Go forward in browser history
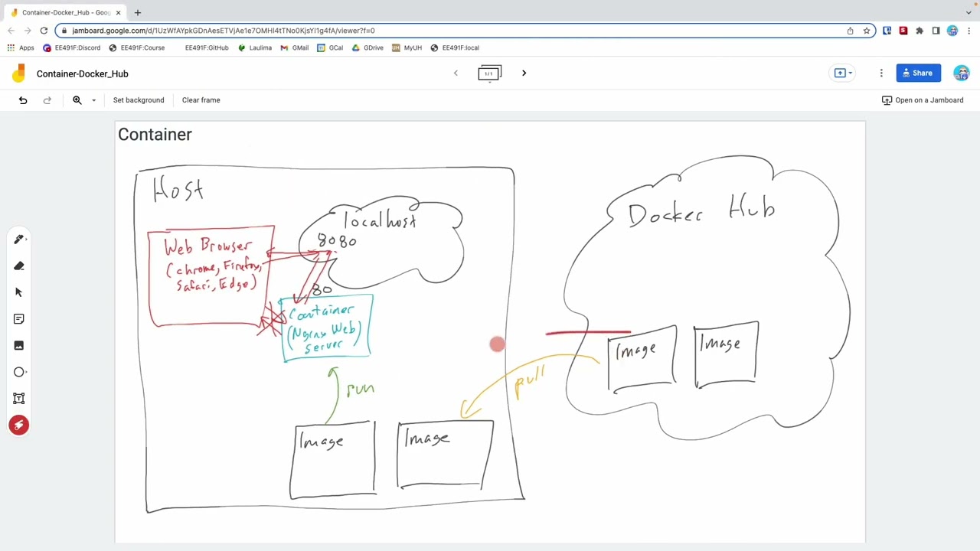This screenshot has height=551, width=980. click(28, 31)
